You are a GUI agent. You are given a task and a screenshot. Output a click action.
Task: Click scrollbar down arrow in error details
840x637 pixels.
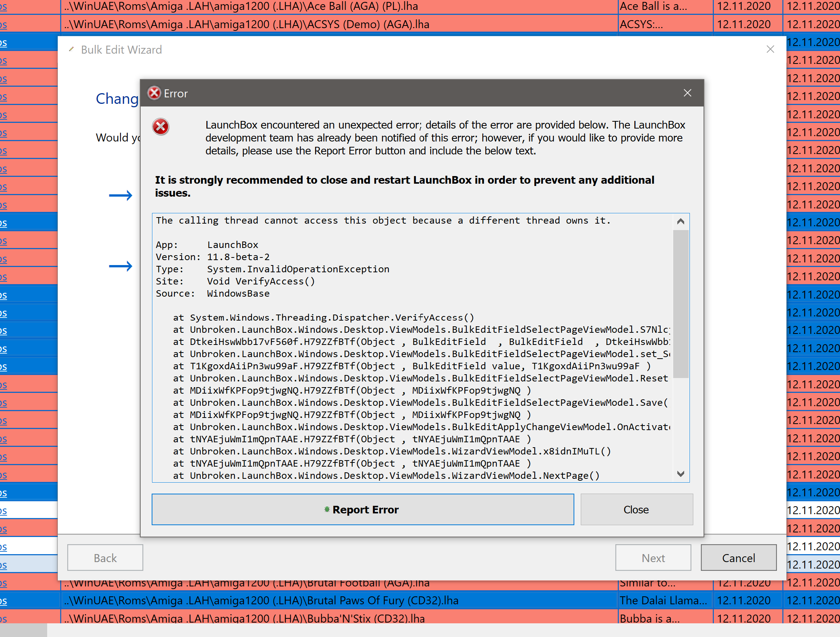pos(681,474)
